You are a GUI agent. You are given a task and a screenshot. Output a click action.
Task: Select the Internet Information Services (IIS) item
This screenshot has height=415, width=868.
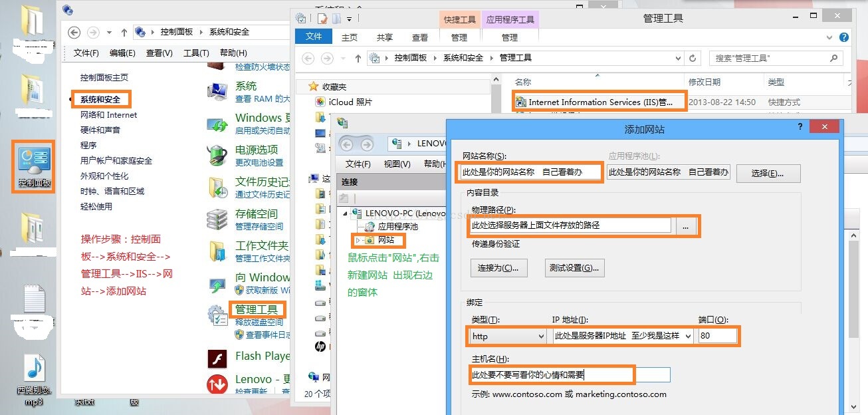pos(600,102)
